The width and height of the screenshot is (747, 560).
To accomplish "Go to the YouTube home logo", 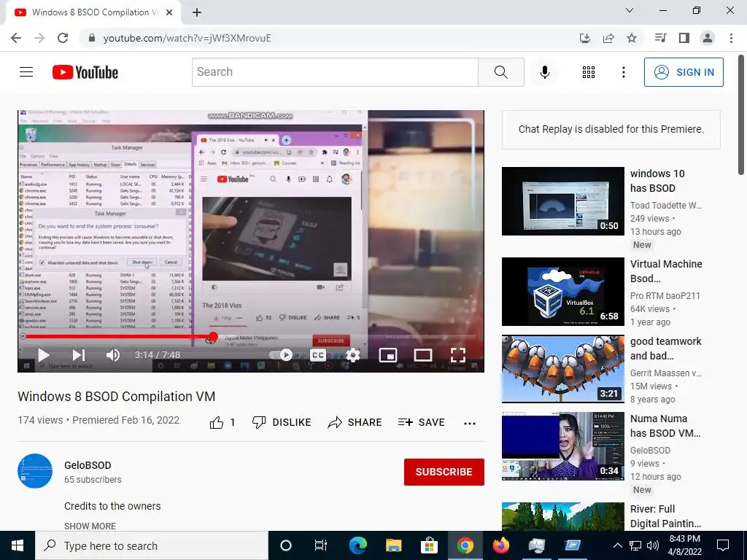I will [x=85, y=72].
